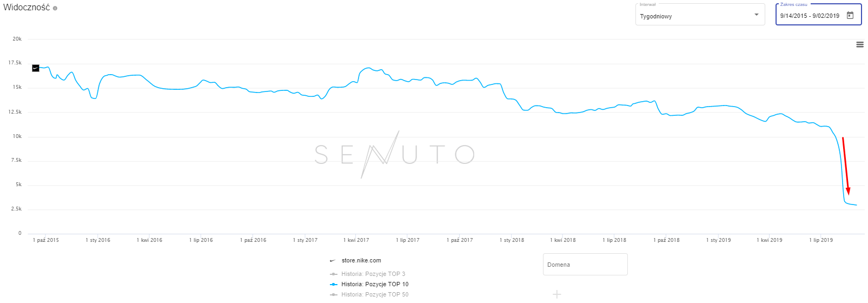Click the "1 sty 2018" axis label
The width and height of the screenshot is (868, 303).
pyautogui.click(x=512, y=240)
